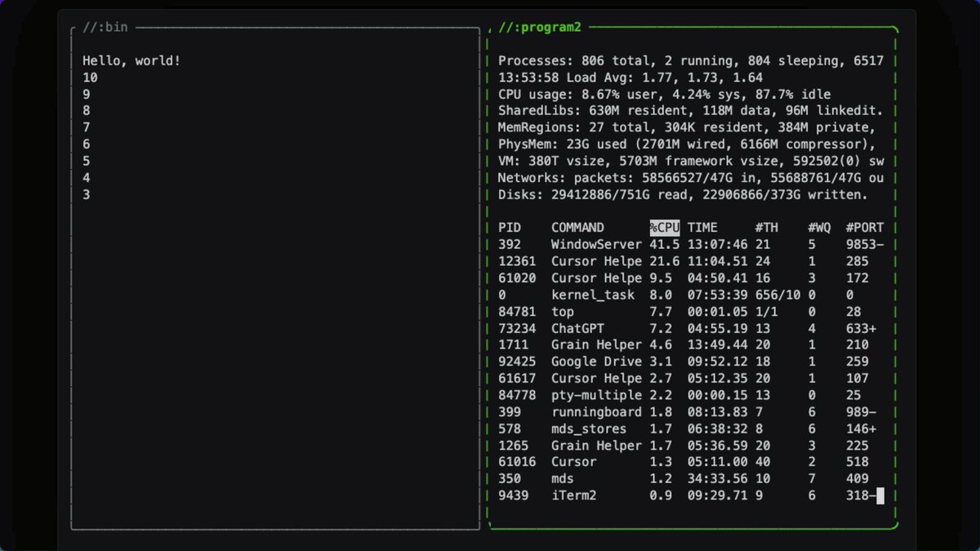Screen dimensions: 980x551
Task: Click the #WQ column header
Action: (819, 228)
